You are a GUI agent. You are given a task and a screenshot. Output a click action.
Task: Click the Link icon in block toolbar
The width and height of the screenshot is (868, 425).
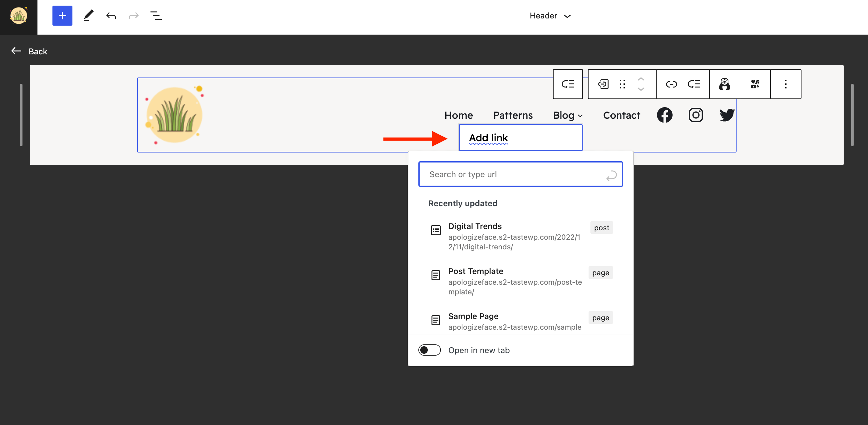(671, 84)
